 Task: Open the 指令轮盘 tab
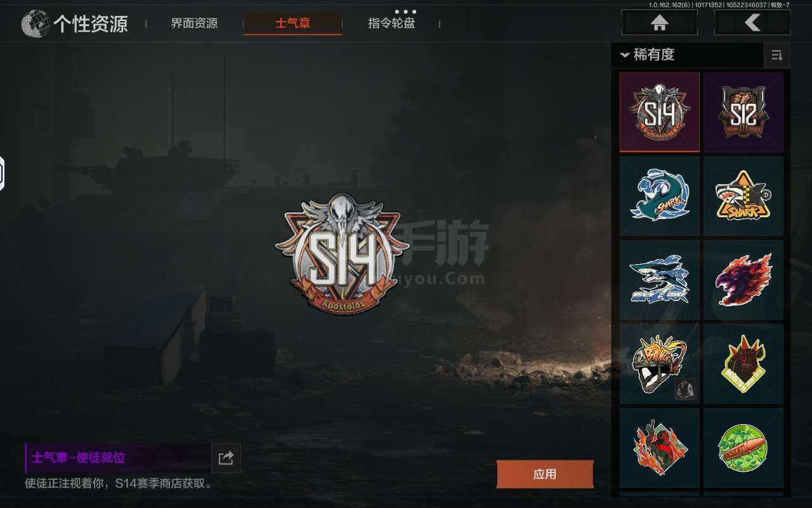point(391,23)
